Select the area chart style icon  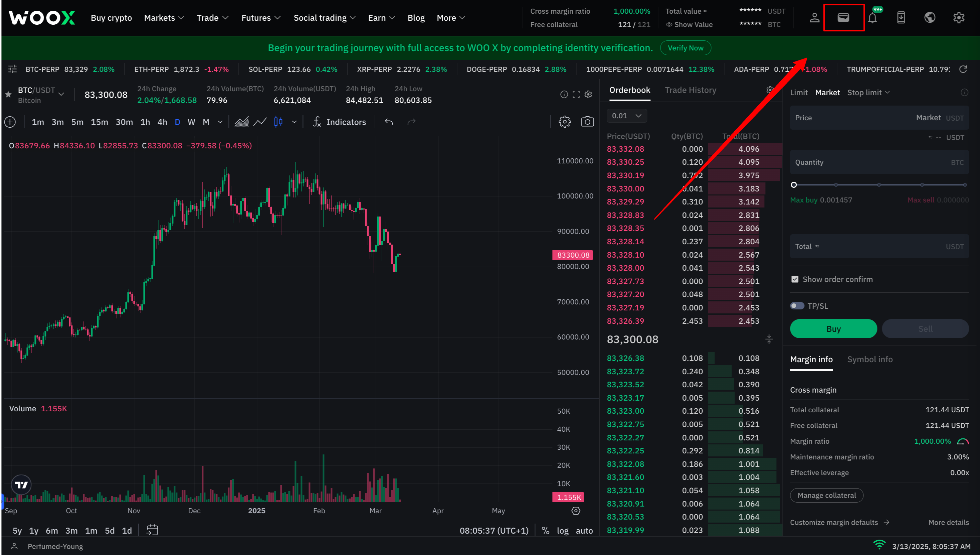241,122
